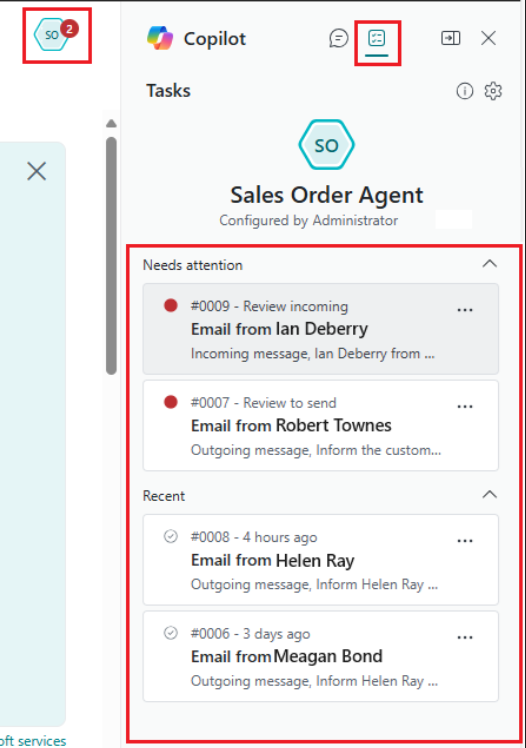
Task: Select '#0006 - 3 days ago' text
Action: click(250, 634)
